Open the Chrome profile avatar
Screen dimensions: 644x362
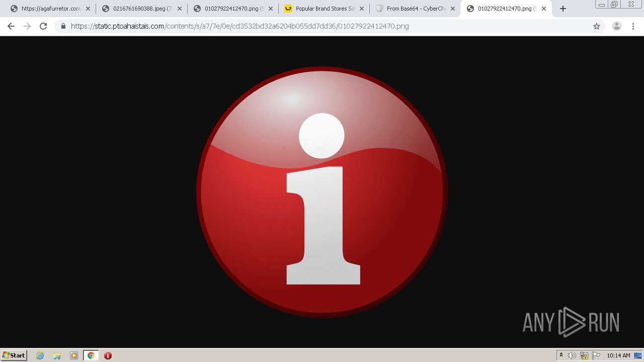click(617, 26)
